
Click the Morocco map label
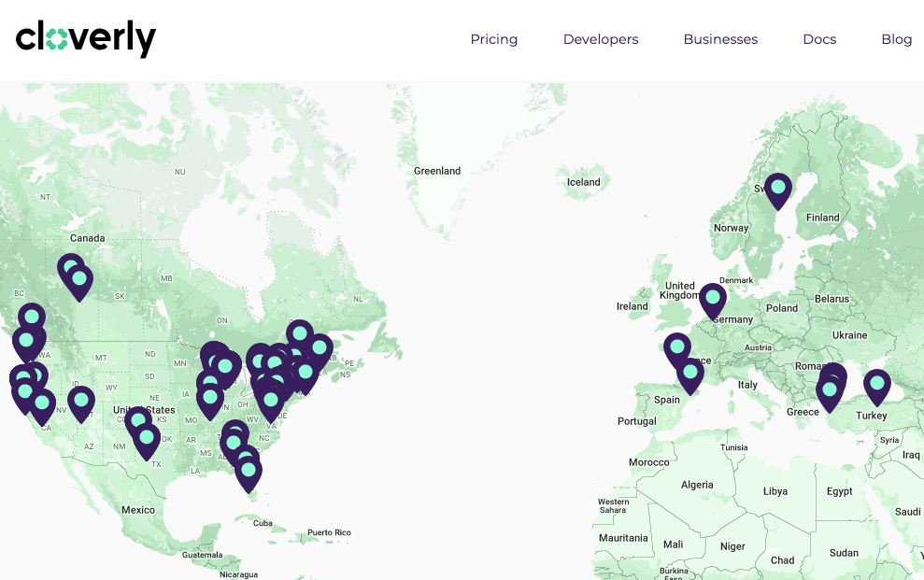coord(648,462)
